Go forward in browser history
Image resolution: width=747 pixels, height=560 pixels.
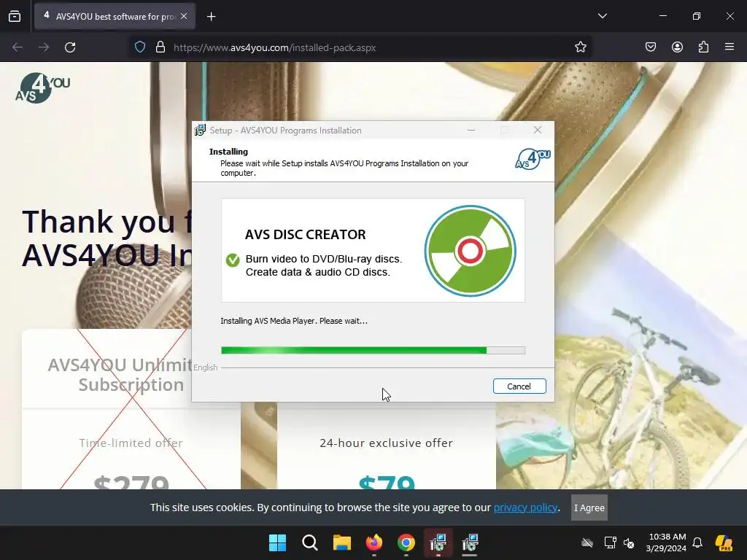44,47
